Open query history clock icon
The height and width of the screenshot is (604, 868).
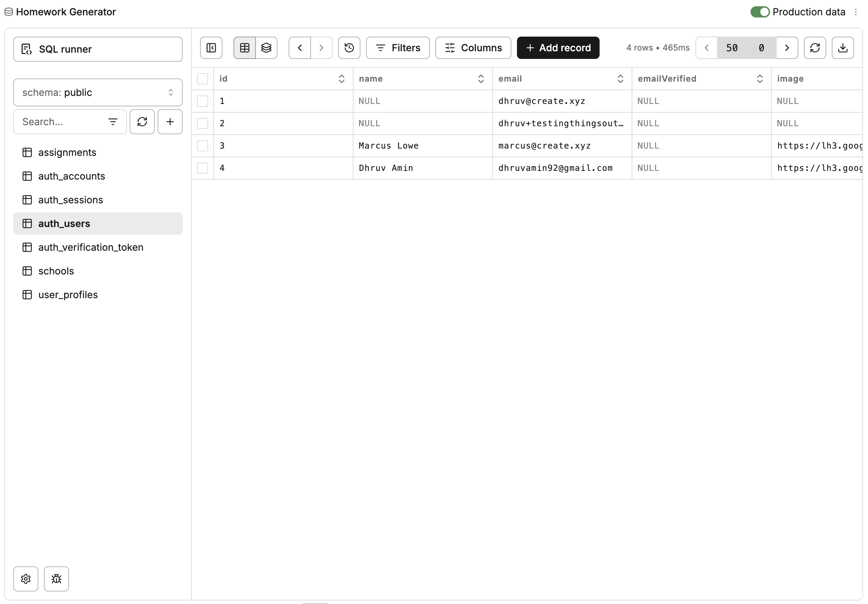(x=349, y=48)
